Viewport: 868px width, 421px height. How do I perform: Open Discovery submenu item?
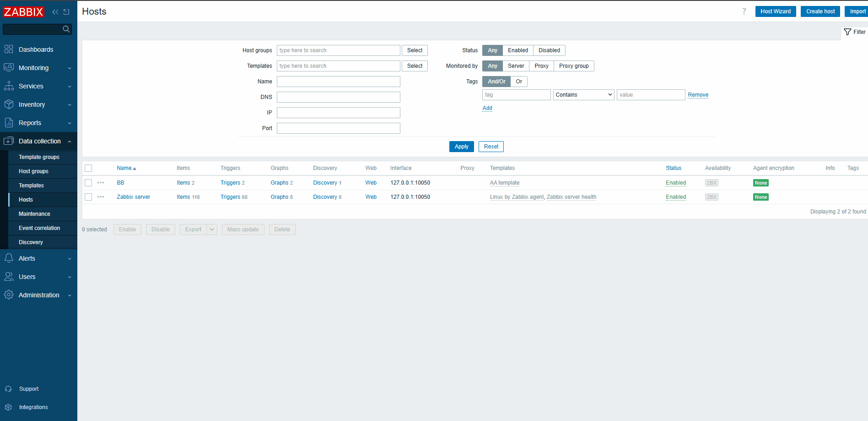click(x=43, y=242)
